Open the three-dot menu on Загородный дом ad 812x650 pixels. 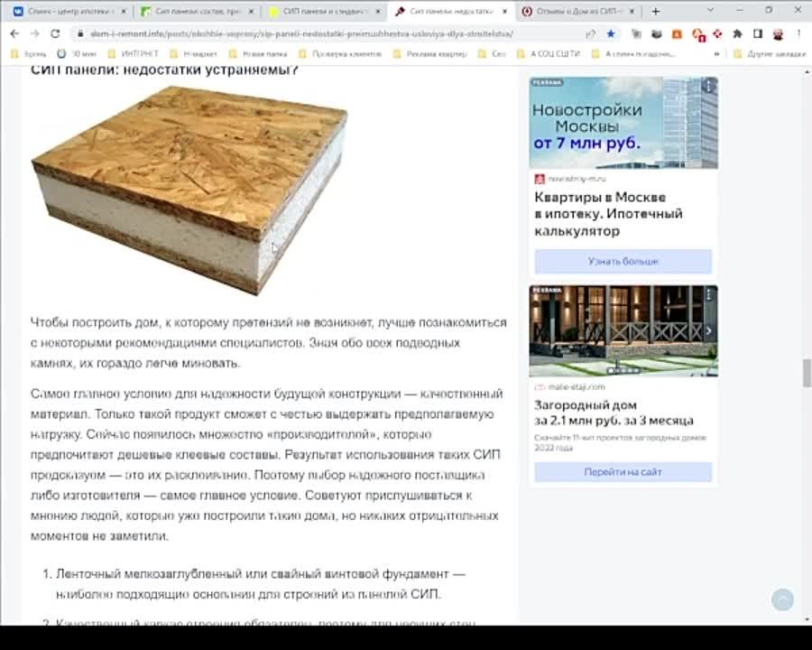[709, 295]
